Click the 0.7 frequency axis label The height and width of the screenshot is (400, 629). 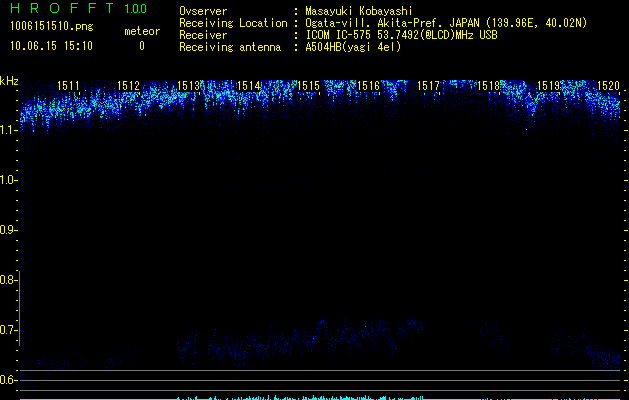click(8, 330)
